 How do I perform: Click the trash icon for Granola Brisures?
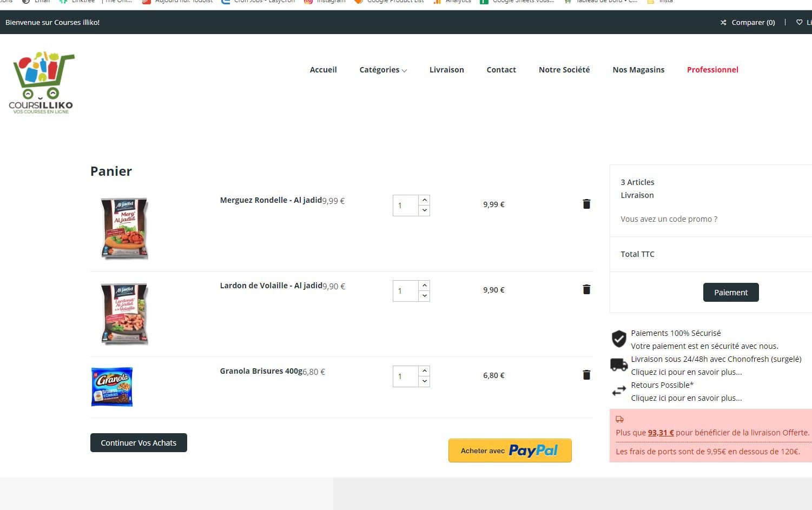click(586, 375)
